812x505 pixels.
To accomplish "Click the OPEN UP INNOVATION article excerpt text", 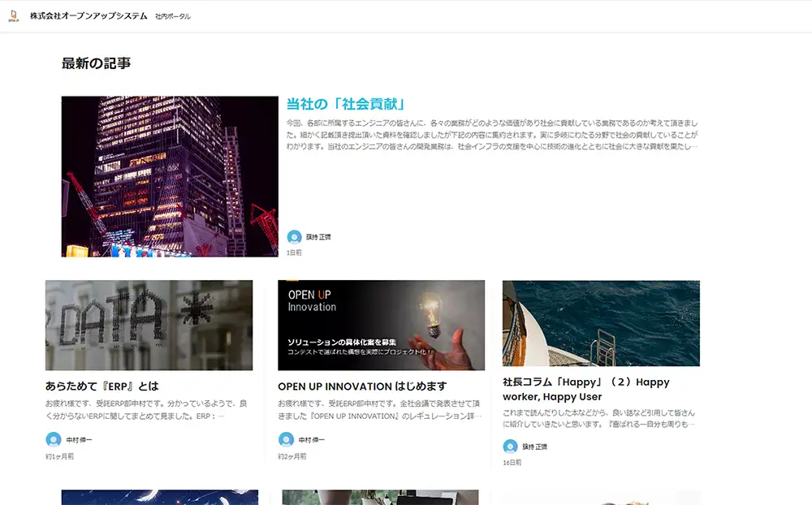I will [x=379, y=410].
